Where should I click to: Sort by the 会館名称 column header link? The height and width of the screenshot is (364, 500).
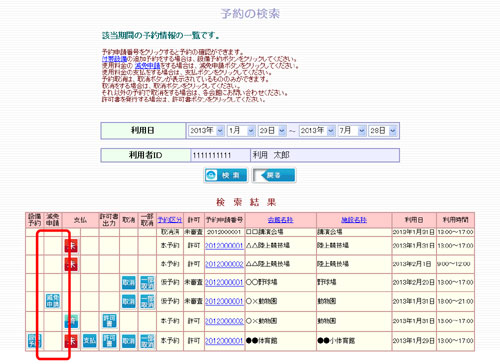280,220
